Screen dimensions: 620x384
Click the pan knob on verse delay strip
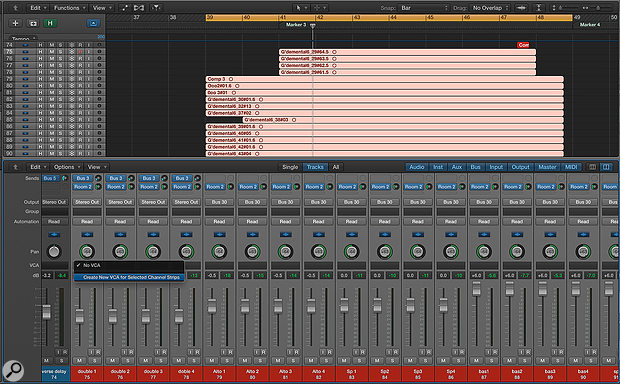[x=54, y=252]
